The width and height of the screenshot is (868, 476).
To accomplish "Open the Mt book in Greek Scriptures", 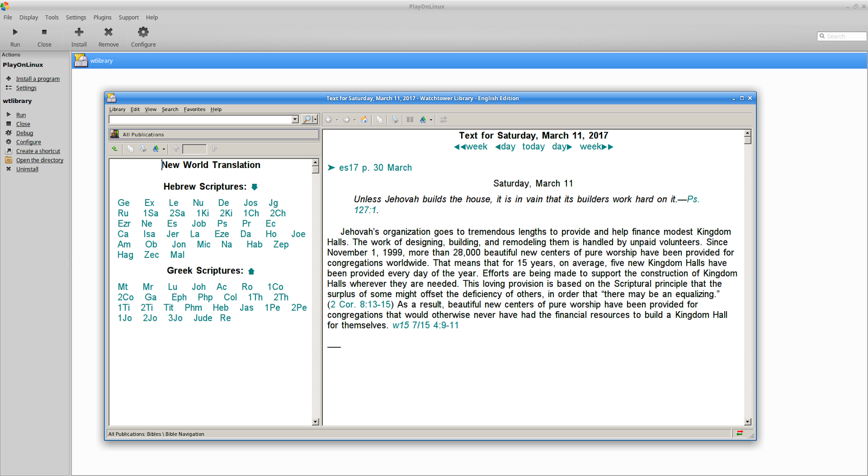I will (x=123, y=287).
